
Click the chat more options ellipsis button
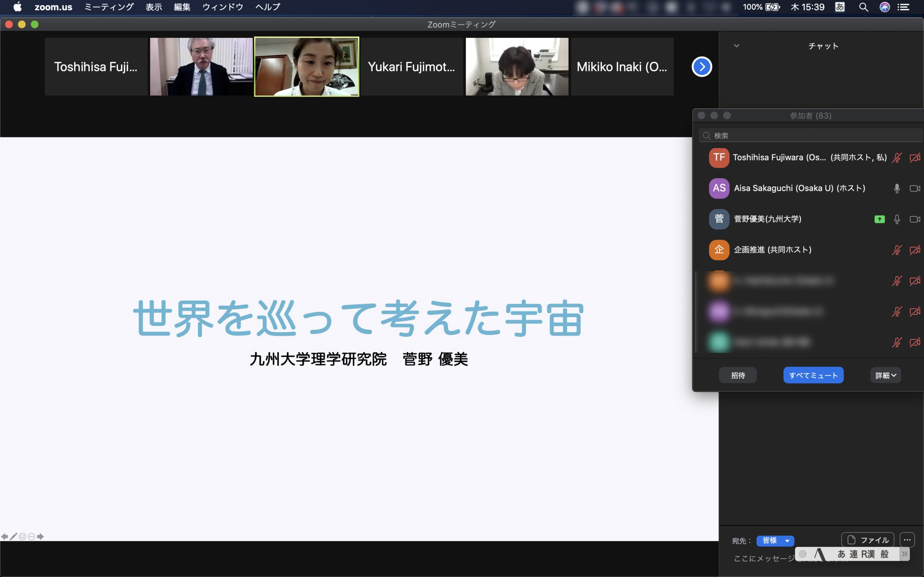[907, 539]
